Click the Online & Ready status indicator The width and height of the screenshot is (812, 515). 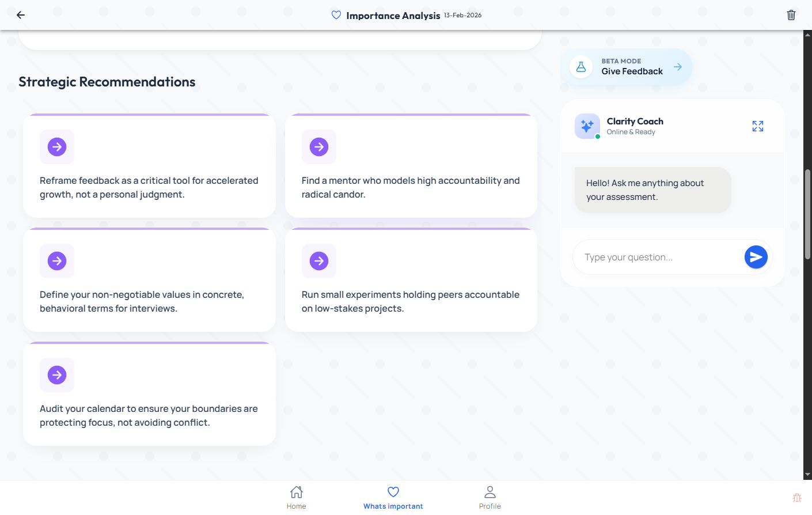coord(631,131)
